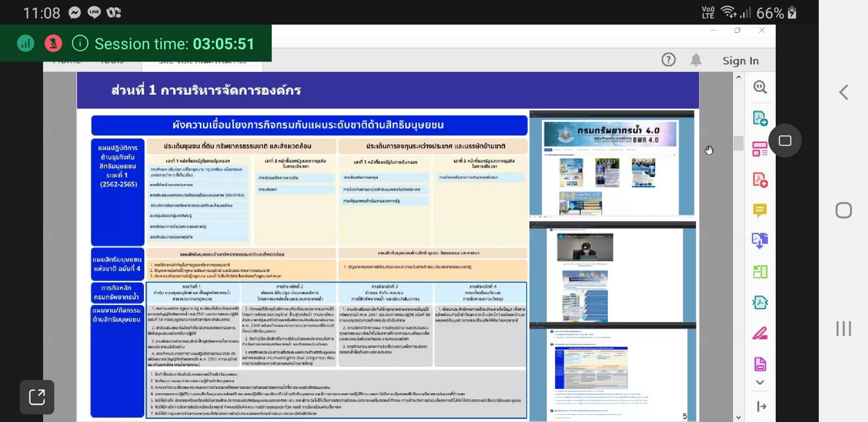Click the แผนสิทธิมนุษยชนแห่งชาติ ฉบับที่ 4 label
868x422 pixels.
117,264
